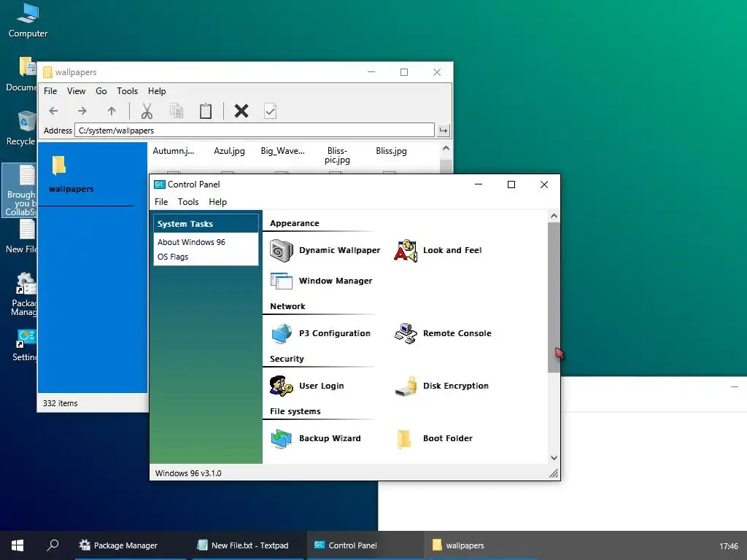Click wallpapers file list scroll up arrow
The image size is (747, 560).
click(x=446, y=148)
